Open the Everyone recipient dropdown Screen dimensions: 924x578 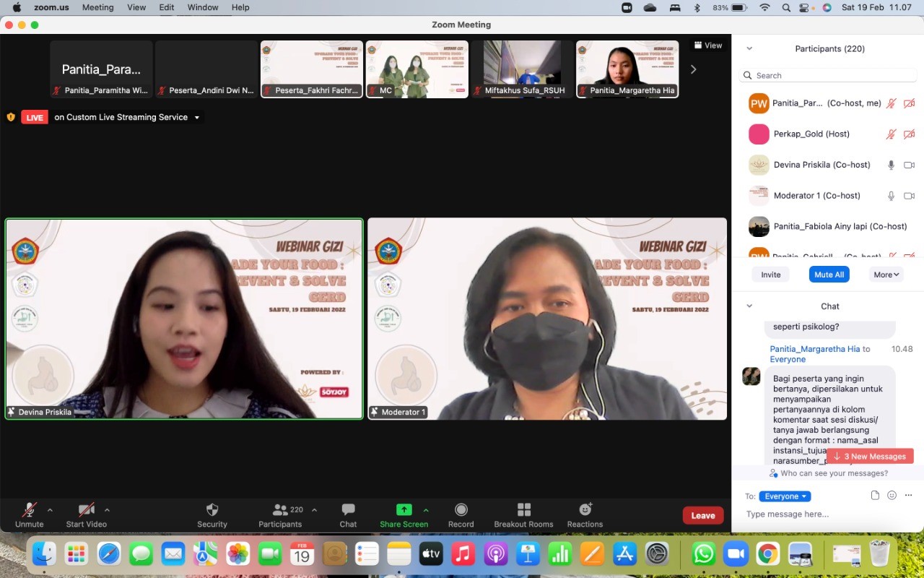pyautogui.click(x=785, y=496)
